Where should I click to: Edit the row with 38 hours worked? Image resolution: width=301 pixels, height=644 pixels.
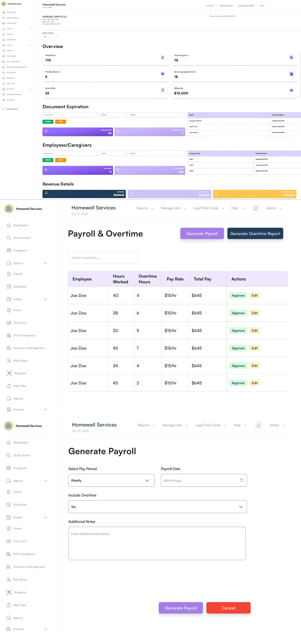click(x=255, y=313)
